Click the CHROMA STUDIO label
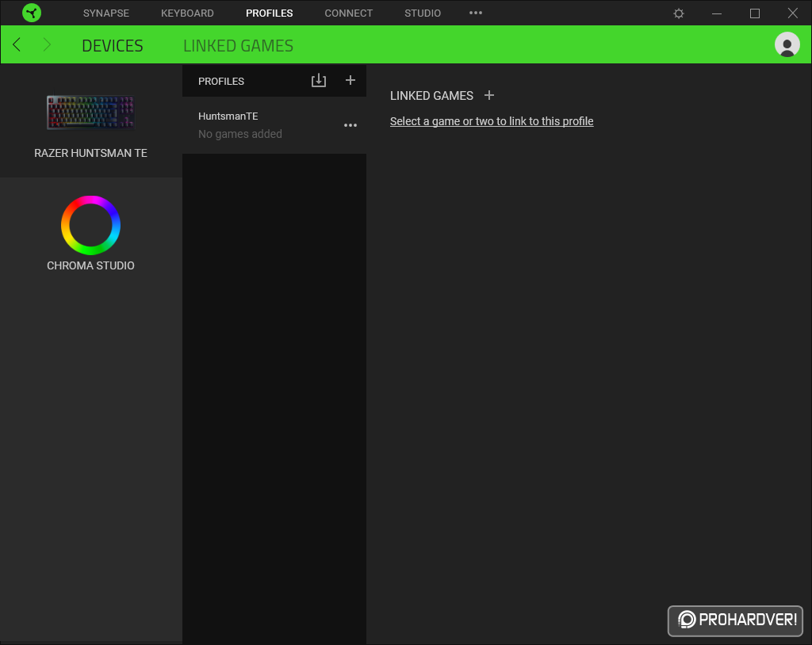Viewport: 812px width, 645px height. click(90, 265)
